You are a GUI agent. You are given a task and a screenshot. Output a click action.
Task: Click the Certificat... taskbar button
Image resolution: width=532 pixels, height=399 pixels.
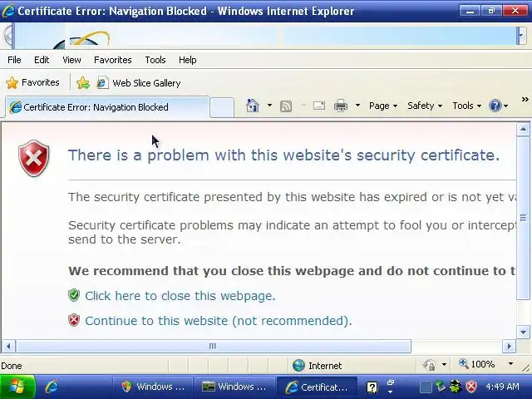click(x=317, y=387)
